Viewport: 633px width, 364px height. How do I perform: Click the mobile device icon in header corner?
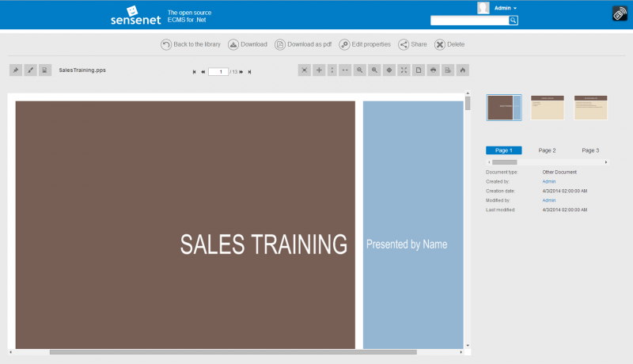[620, 13]
